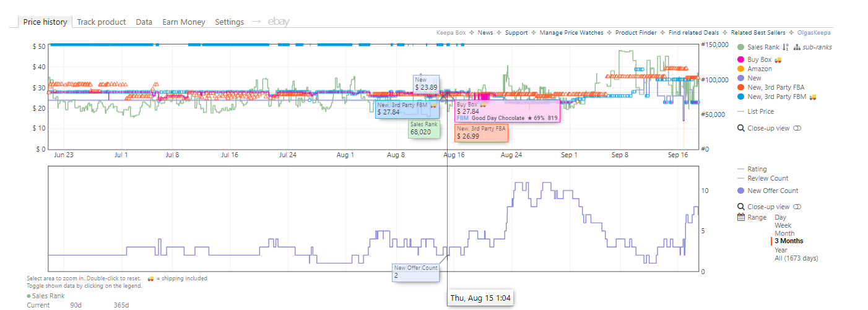Click the truck icon next to Buy Box legend
Screen dimensions: 868x310
point(778,59)
